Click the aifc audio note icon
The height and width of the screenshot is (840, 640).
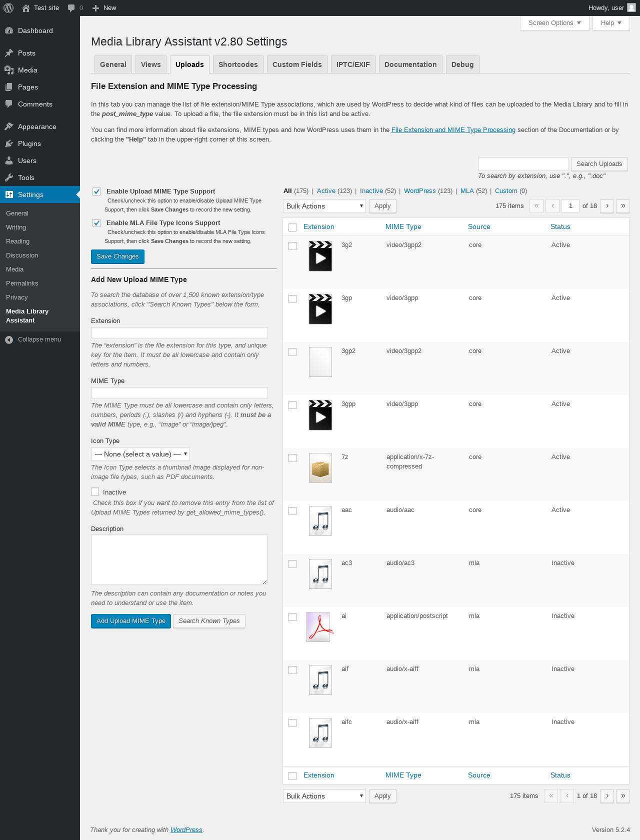coord(320,733)
